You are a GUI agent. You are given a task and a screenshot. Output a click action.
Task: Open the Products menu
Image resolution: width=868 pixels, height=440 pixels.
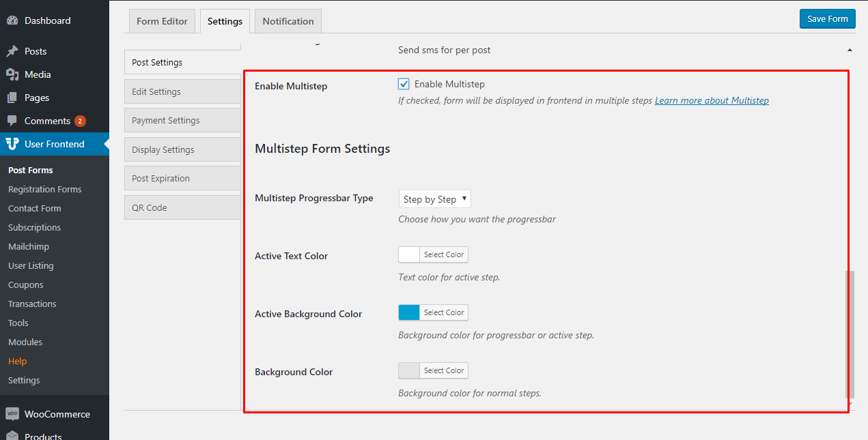point(55,435)
